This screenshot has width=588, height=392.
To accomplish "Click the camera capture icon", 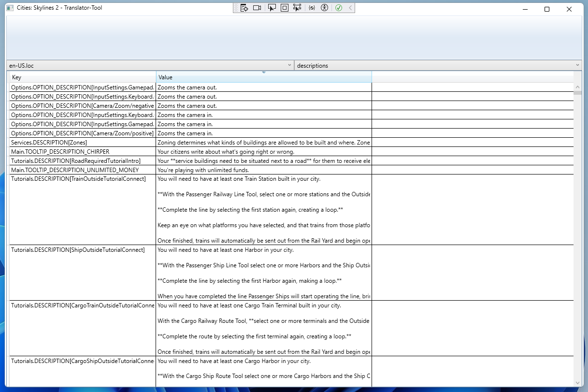I will pyautogui.click(x=257, y=7).
